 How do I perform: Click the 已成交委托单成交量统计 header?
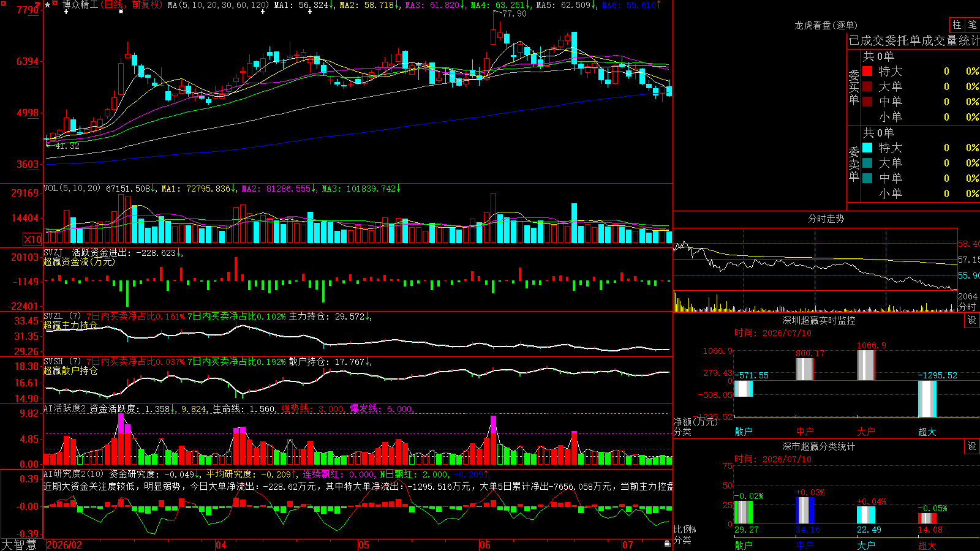(x=914, y=40)
